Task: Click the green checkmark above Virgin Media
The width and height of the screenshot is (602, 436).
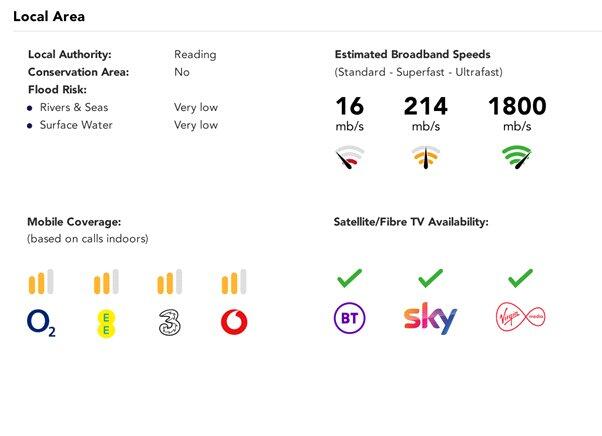Action: coord(520,277)
